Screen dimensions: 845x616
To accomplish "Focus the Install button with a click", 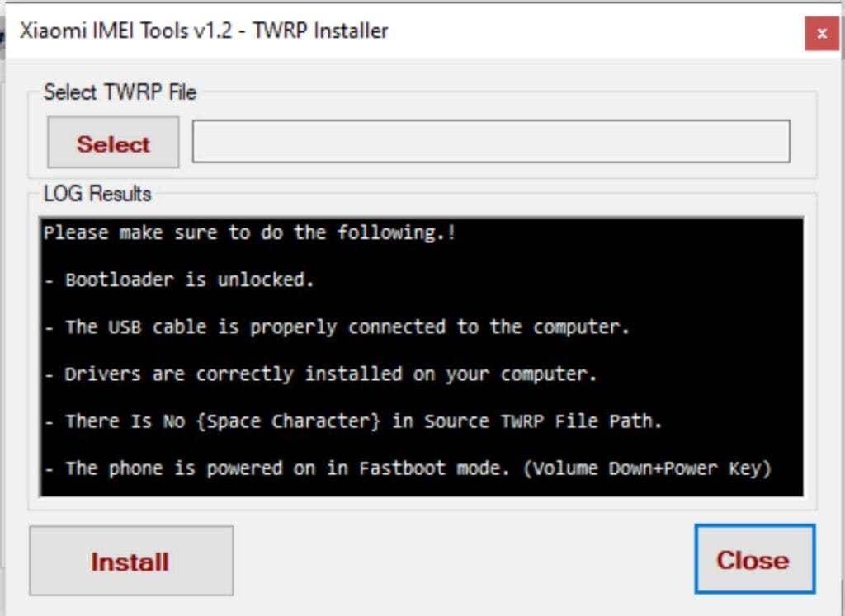I will [x=130, y=560].
